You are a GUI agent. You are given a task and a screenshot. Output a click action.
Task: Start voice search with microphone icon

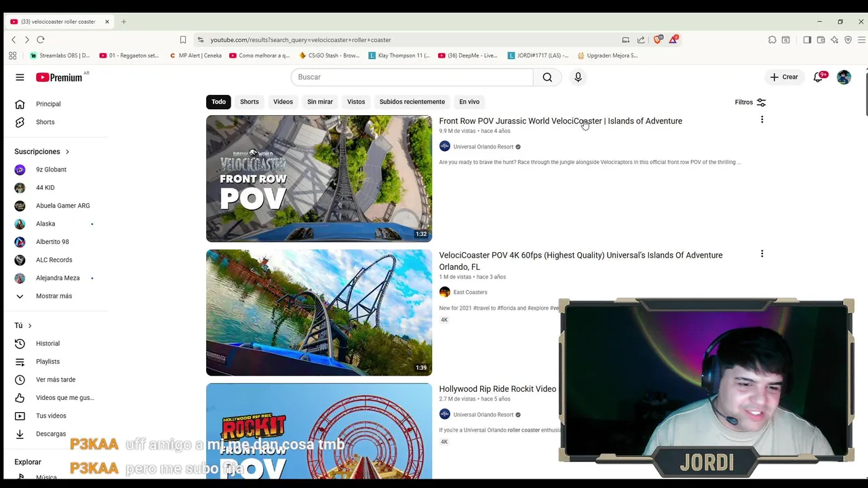click(x=578, y=77)
